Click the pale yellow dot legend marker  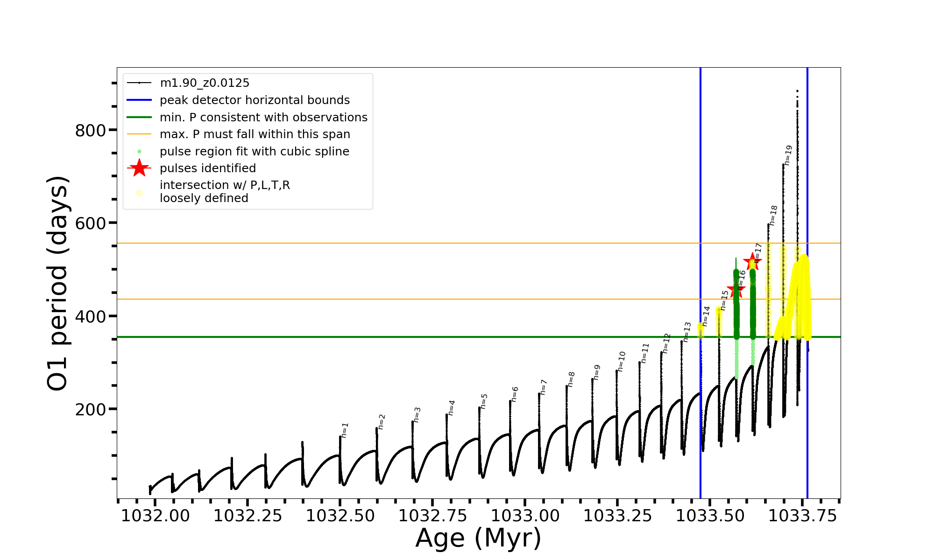(139, 193)
